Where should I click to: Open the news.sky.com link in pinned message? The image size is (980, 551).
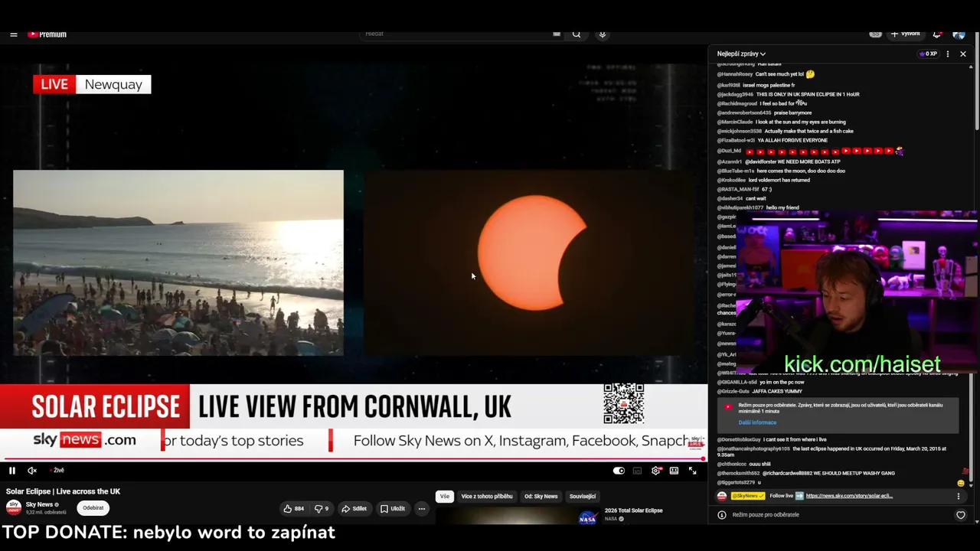849,496
